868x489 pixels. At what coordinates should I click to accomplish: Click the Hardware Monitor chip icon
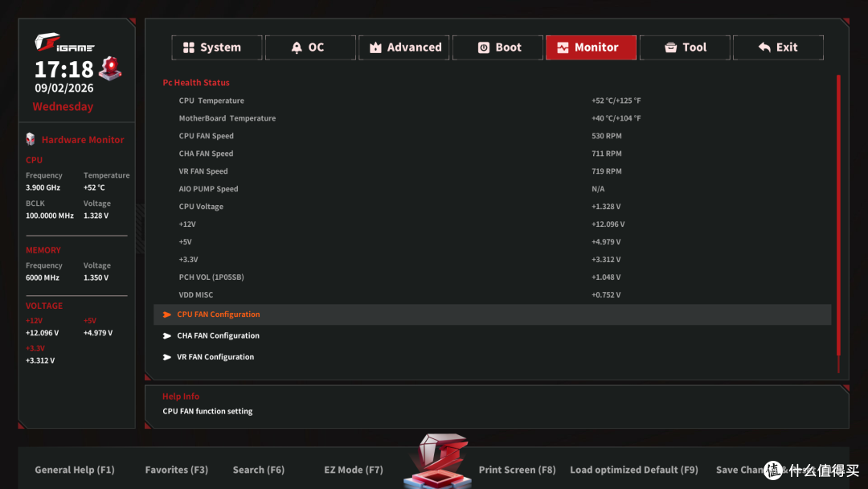pos(31,139)
